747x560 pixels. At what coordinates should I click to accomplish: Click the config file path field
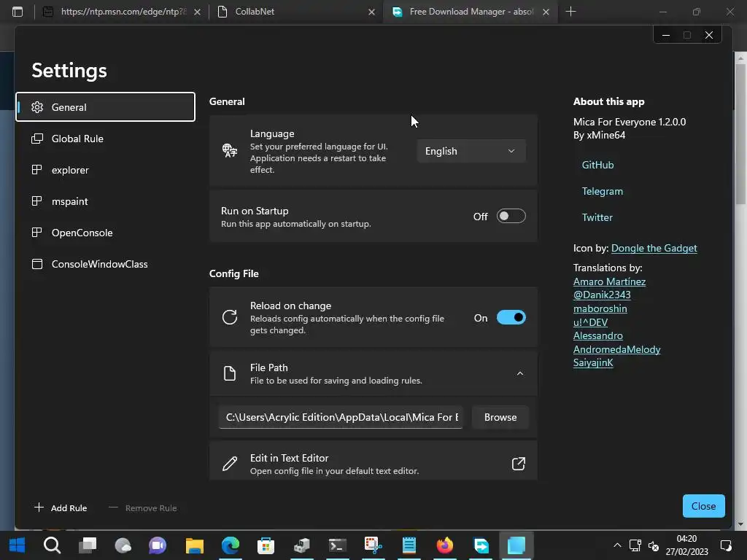tap(341, 417)
